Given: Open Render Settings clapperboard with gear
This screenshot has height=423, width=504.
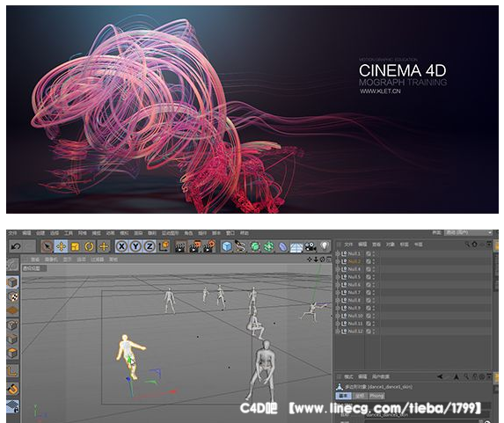Looking at the screenshot, I should (x=209, y=246).
